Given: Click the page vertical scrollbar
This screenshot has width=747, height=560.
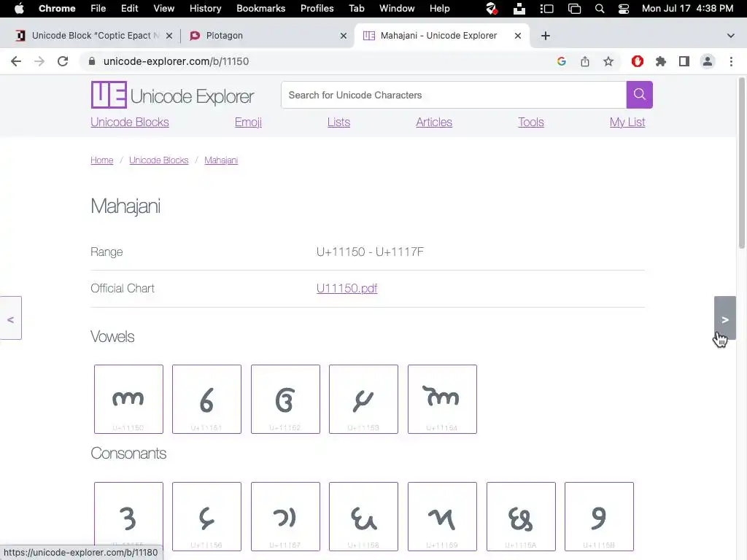Looking at the screenshot, I should [741, 164].
